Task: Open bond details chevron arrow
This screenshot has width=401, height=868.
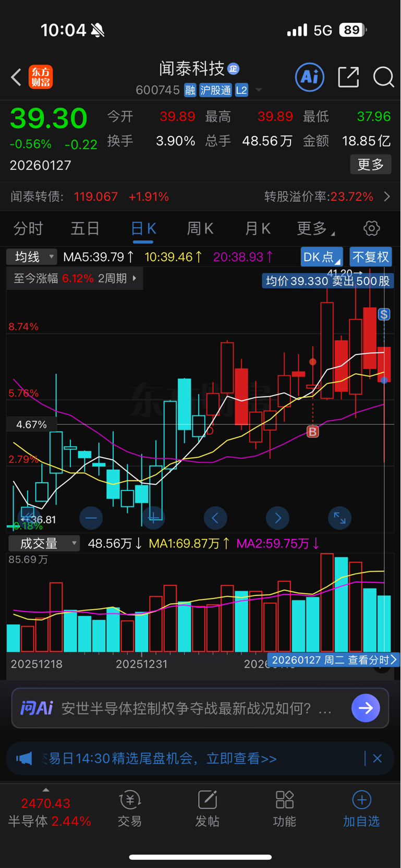Action: (x=387, y=197)
